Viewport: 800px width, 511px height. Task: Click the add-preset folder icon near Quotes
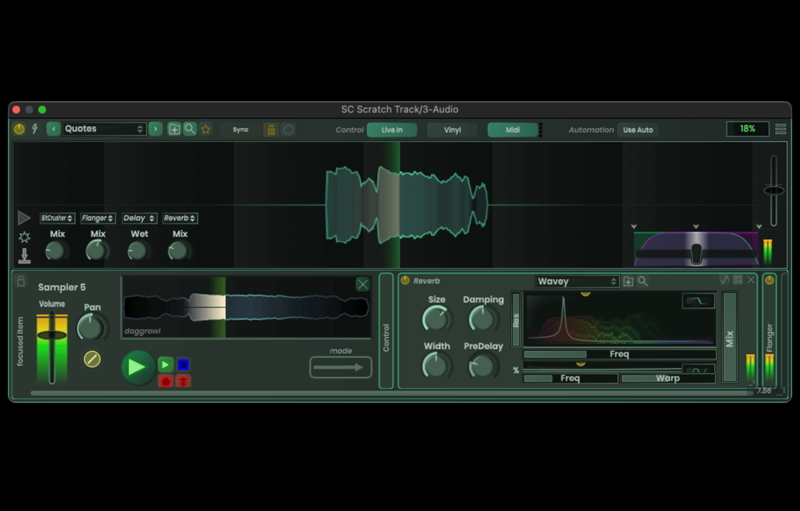coord(174,129)
